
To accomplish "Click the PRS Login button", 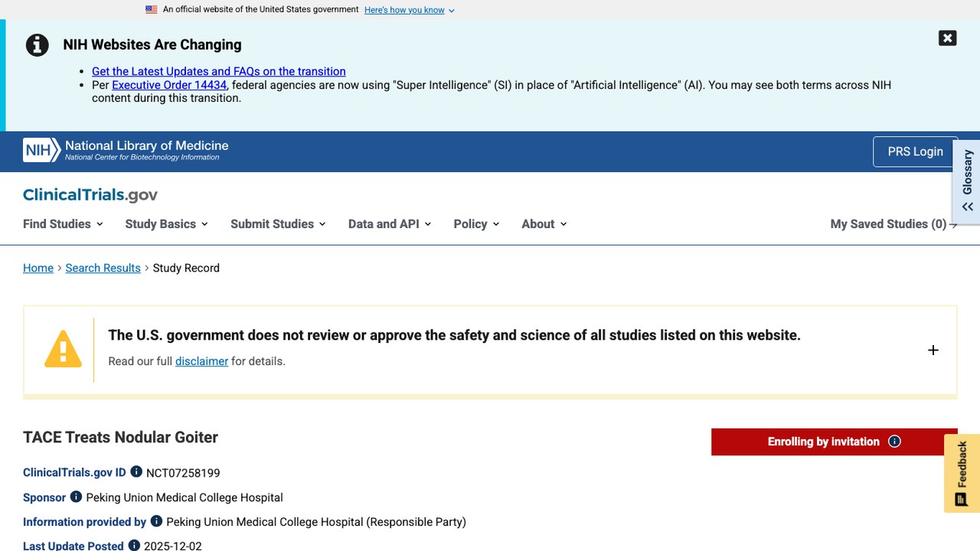I will tap(915, 152).
